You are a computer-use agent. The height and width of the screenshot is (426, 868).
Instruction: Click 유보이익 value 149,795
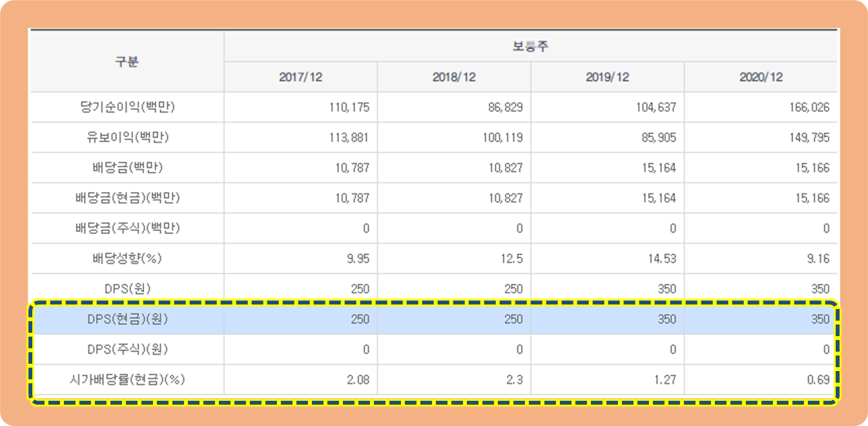coord(809,138)
